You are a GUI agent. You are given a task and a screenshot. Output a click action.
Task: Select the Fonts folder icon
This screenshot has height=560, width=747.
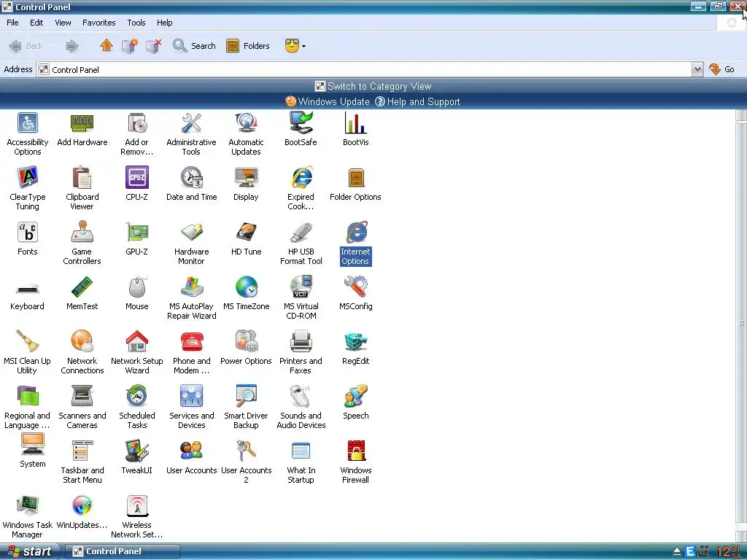[x=28, y=233]
